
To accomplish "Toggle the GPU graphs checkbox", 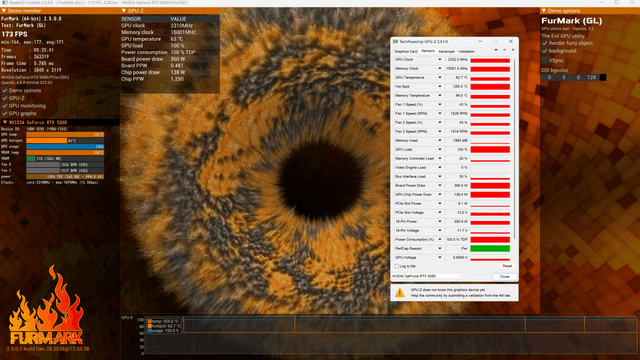I will 5,113.
